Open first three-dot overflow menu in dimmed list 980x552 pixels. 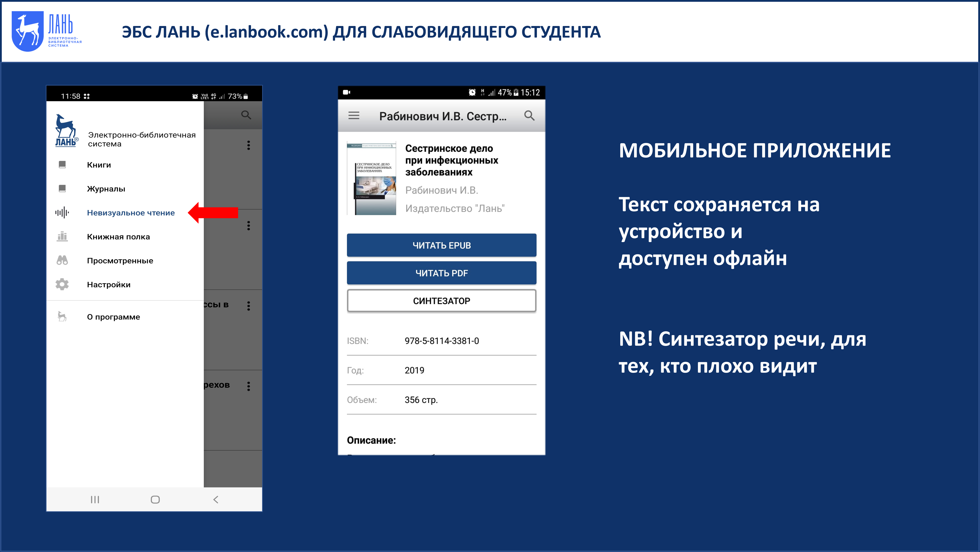click(248, 145)
